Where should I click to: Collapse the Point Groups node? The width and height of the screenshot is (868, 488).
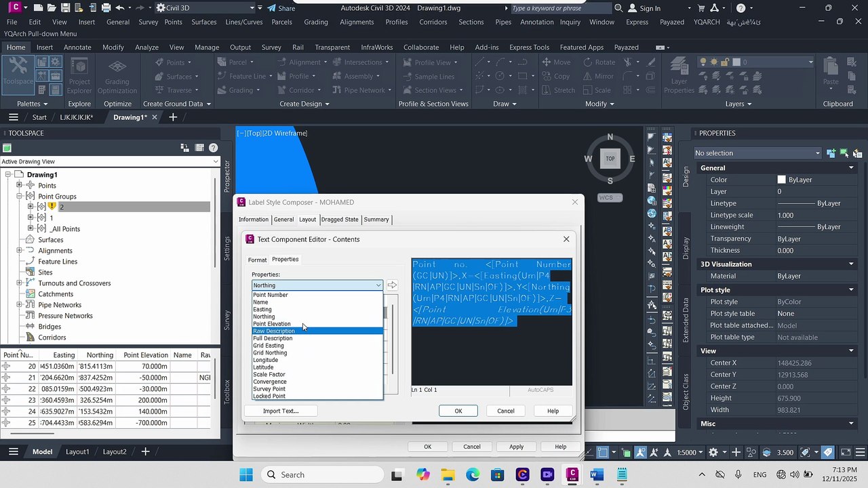[20, 196]
